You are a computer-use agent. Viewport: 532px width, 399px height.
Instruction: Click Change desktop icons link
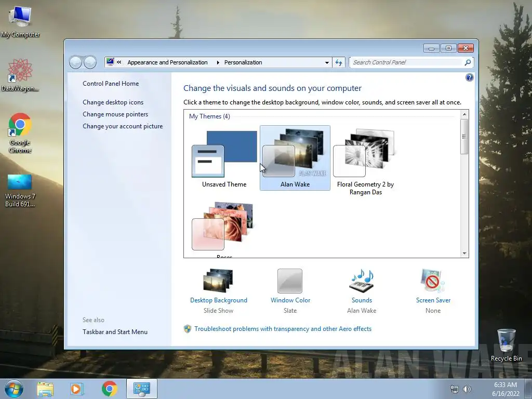(113, 102)
